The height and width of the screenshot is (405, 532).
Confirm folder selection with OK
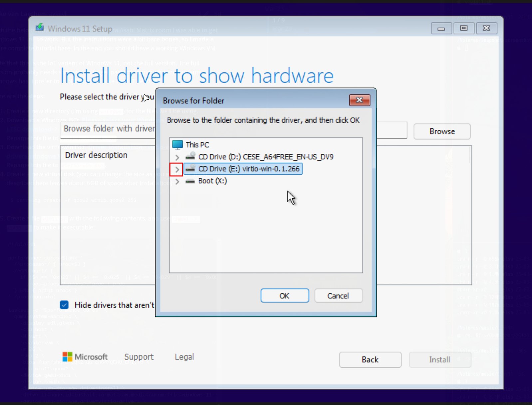pos(285,296)
